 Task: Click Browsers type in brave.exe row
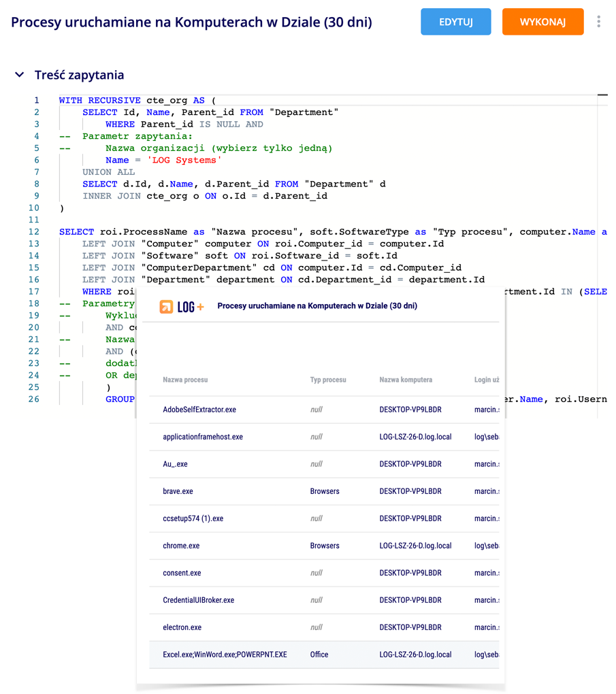[325, 491]
